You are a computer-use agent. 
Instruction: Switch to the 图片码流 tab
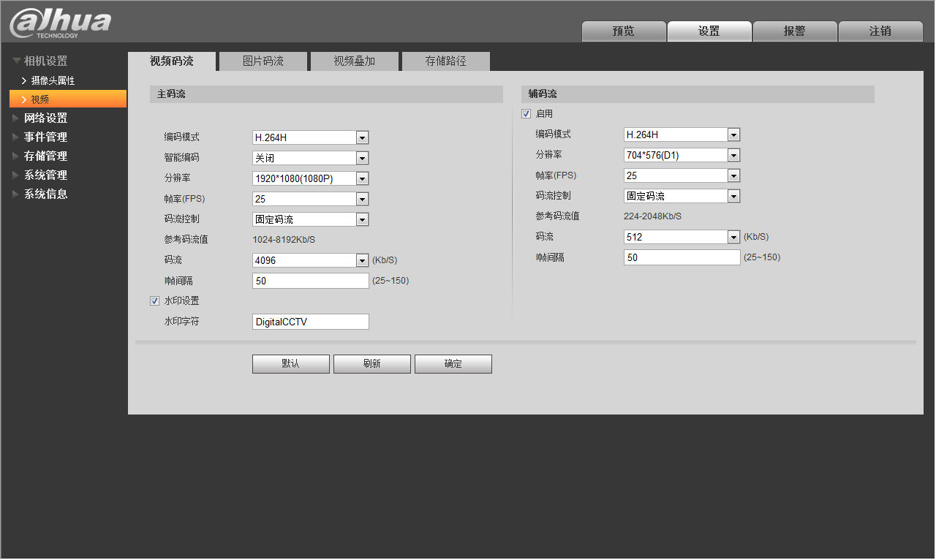[263, 61]
